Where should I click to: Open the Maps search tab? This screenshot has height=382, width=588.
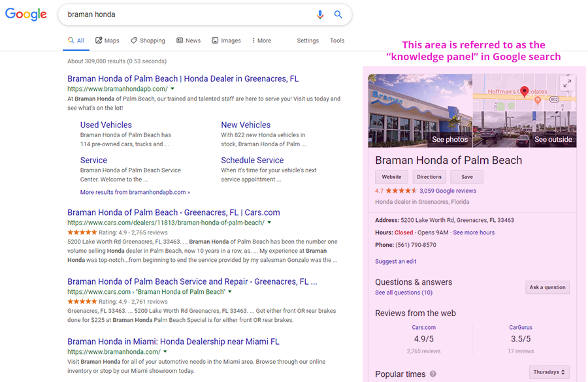[107, 40]
